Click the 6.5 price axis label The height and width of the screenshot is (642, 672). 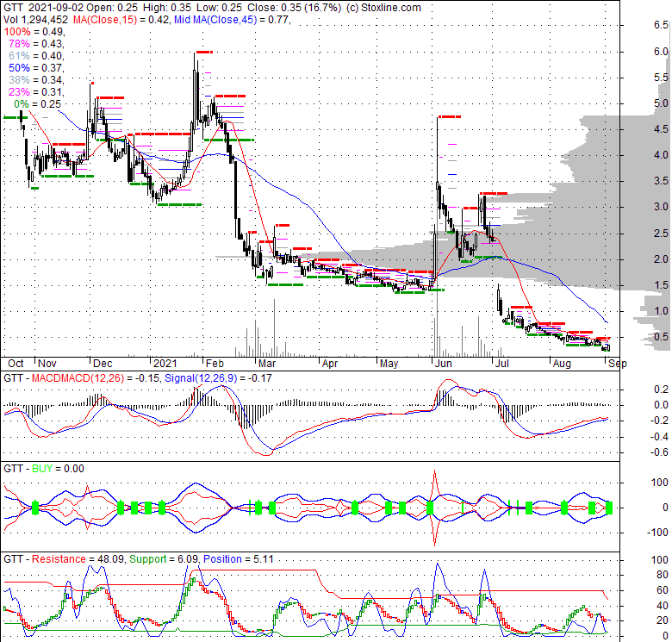(662, 25)
